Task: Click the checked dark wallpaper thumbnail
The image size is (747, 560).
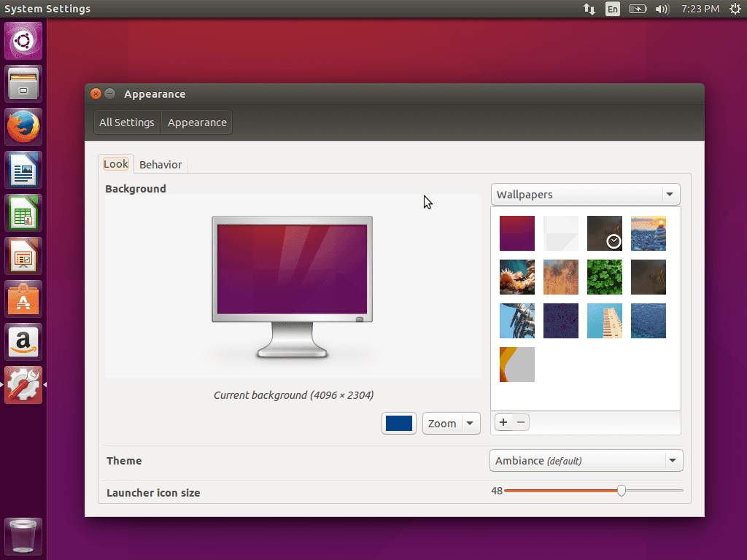Action: (604, 233)
